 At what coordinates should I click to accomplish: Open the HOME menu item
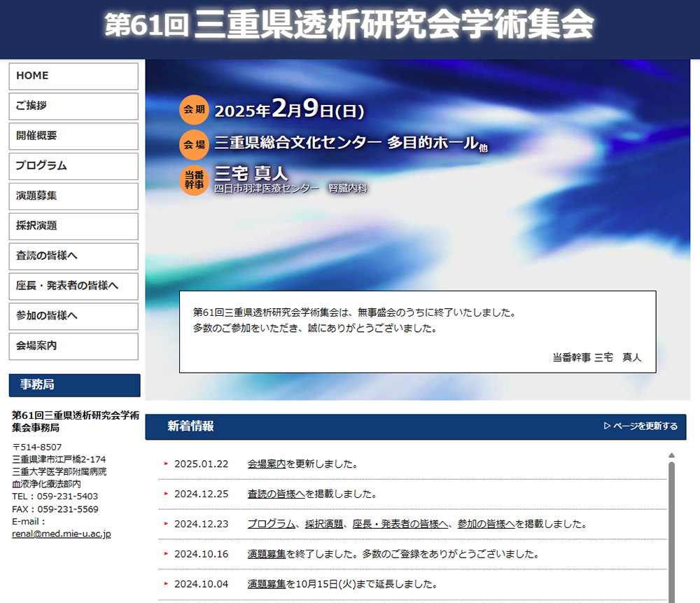(x=73, y=76)
